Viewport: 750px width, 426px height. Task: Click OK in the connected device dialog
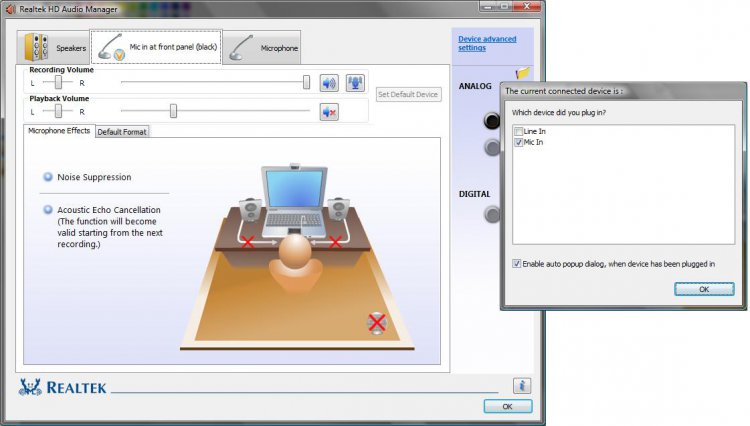pyautogui.click(x=704, y=289)
